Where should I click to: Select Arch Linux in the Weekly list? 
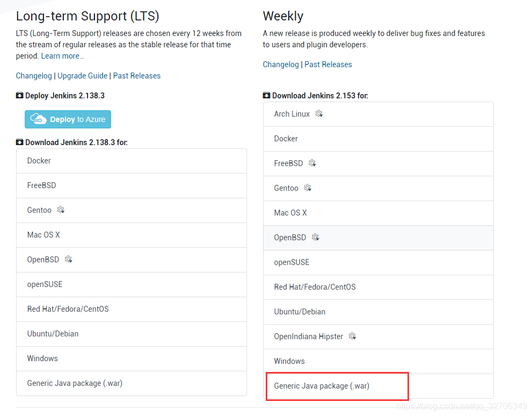click(378, 114)
